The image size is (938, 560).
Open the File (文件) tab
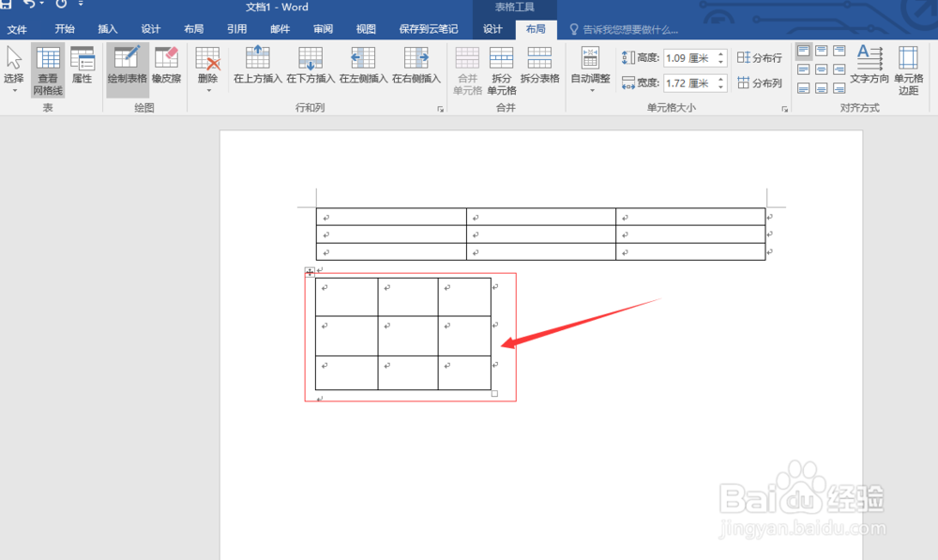pyautogui.click(x=17, y=29)
